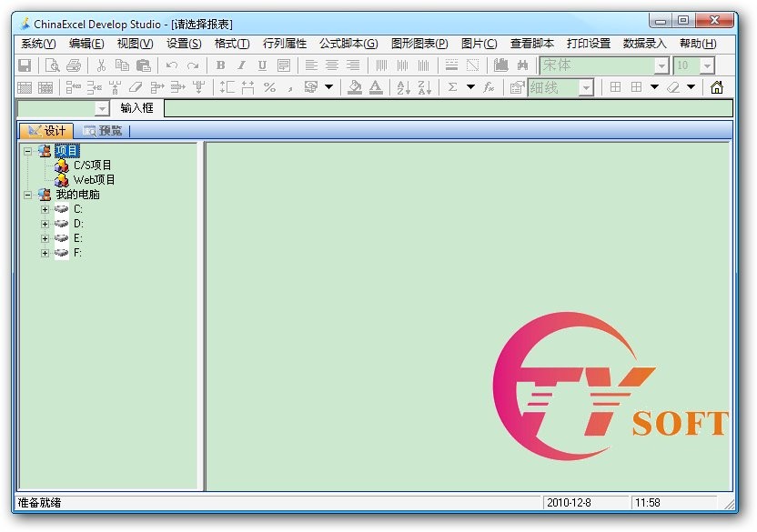757x532 pixels.
Task: Click the Save floppy disk icon
Action: [x=25, y=65]
